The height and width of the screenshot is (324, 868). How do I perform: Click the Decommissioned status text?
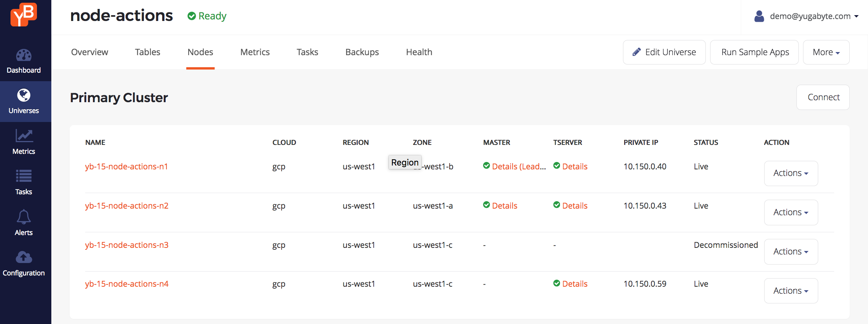point(726,245)
